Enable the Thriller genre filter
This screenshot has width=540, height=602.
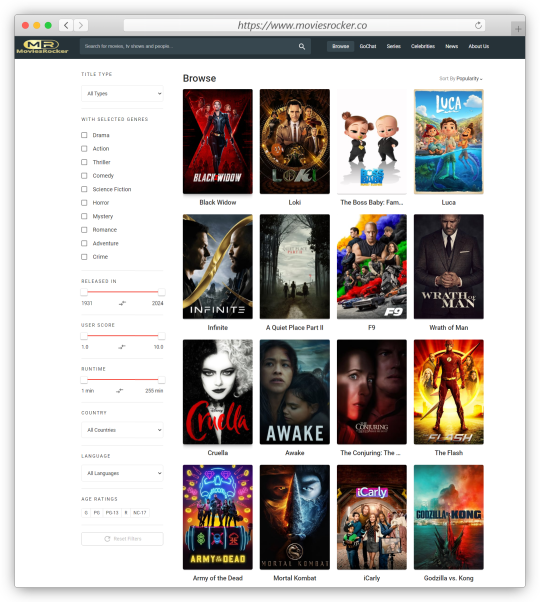(84, 162)
